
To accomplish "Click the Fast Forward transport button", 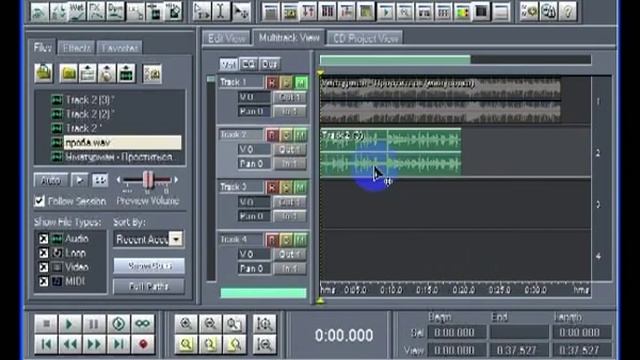I will point(94,344).
